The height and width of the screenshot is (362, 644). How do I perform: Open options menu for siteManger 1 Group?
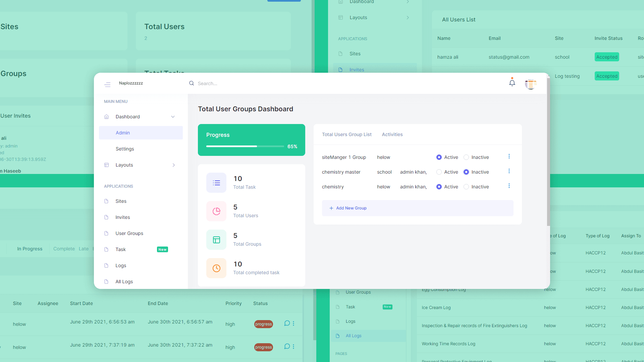click(509, 157)
